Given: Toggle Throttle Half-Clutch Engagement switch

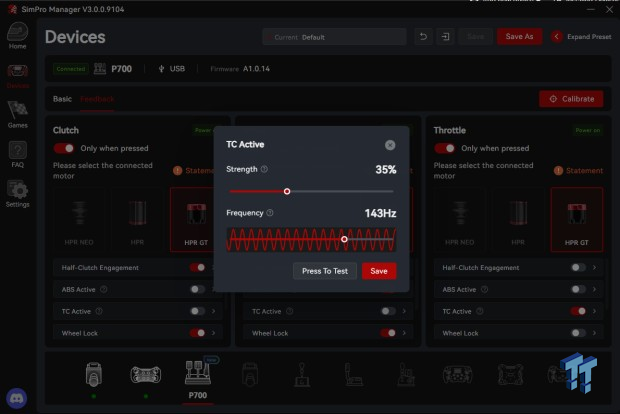Looking at the screenshot, I should point(578,268).
